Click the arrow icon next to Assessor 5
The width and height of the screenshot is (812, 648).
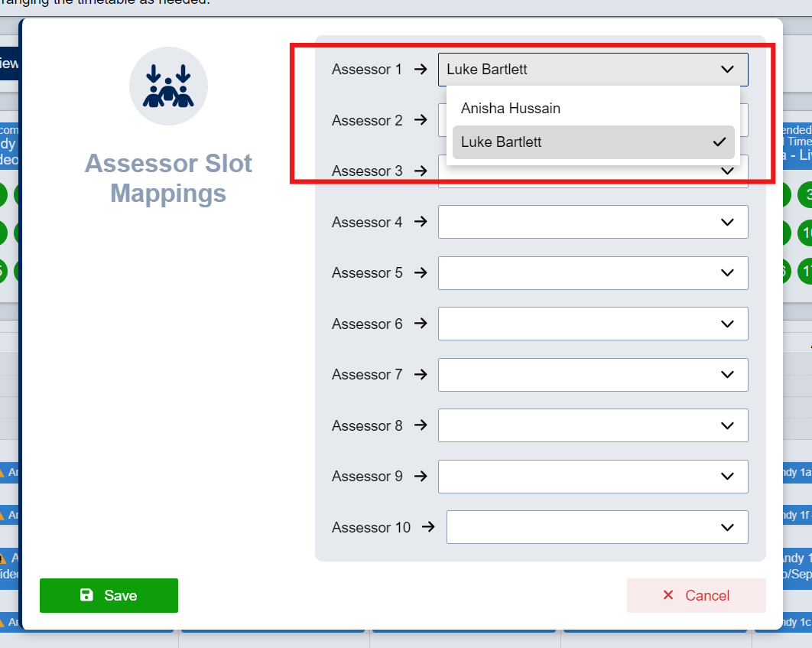click(421, 272)
